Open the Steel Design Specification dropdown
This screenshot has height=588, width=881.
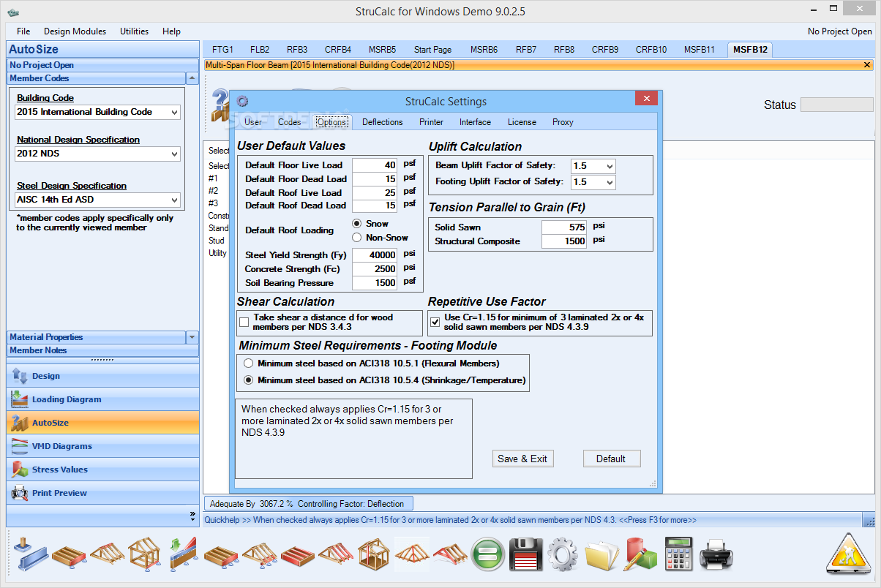(173, 199)
